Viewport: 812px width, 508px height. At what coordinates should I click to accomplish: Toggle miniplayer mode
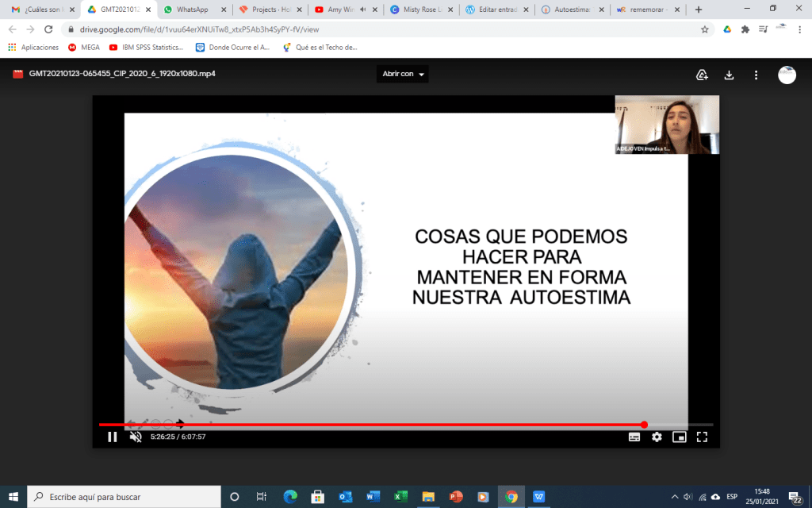(x=679, y=437)
